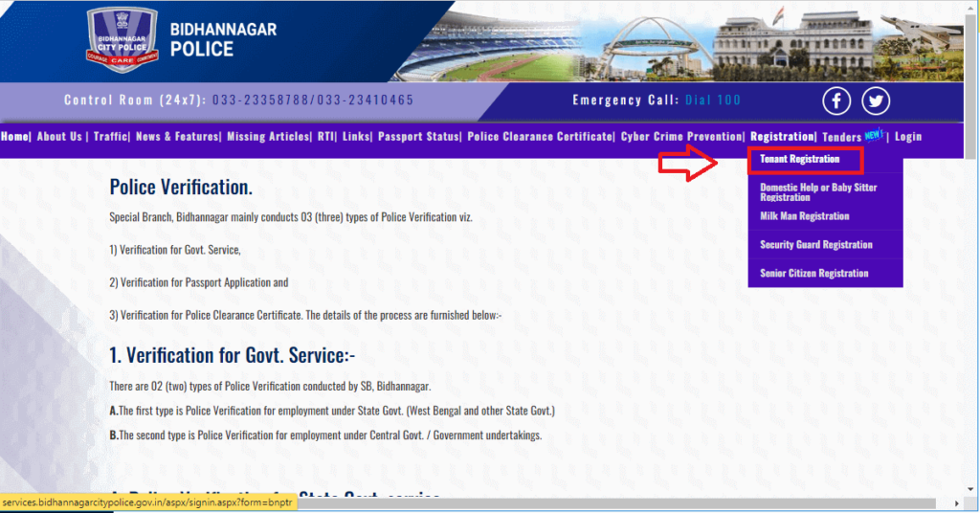Select Tenant Registration from dropdown
The height and width of the screenshot is (513, 980).
tap(799, 159)
